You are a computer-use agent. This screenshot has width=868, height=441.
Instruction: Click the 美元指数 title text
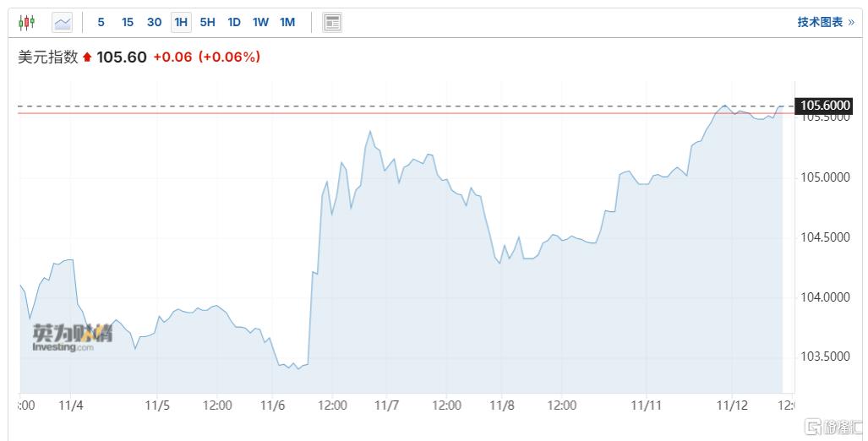click(x=48, y=57)
